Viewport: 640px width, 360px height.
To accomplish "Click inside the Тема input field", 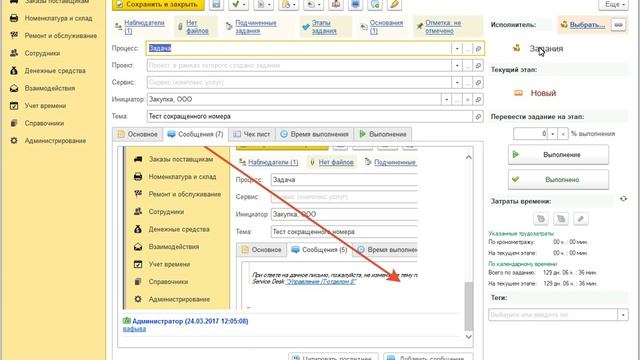I will click(310, 117).
